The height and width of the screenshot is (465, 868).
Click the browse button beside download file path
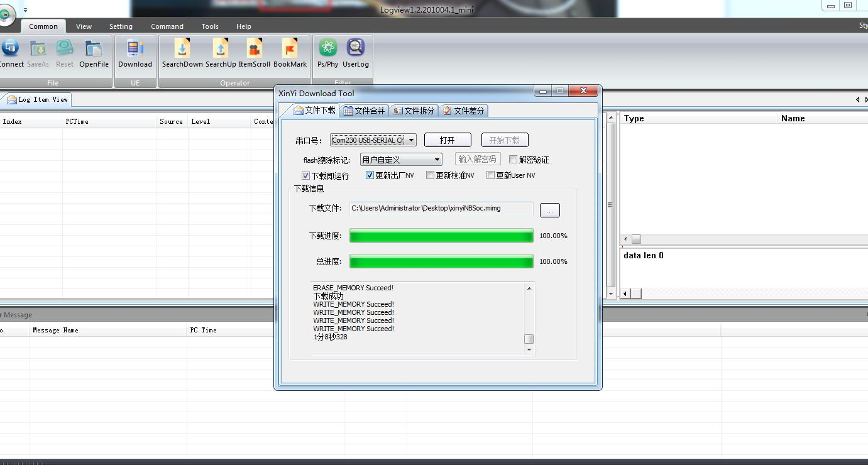coord(549,211)
